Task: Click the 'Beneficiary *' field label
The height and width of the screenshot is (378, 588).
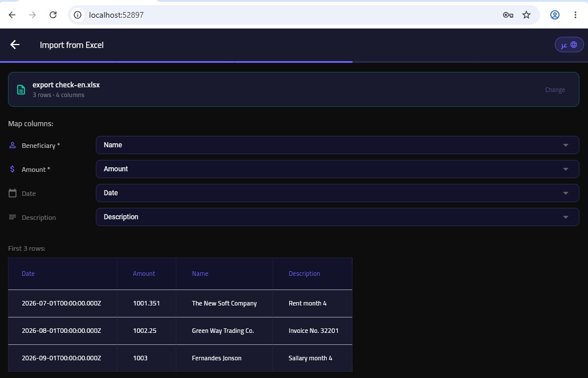Action: (x=40, y=146)
